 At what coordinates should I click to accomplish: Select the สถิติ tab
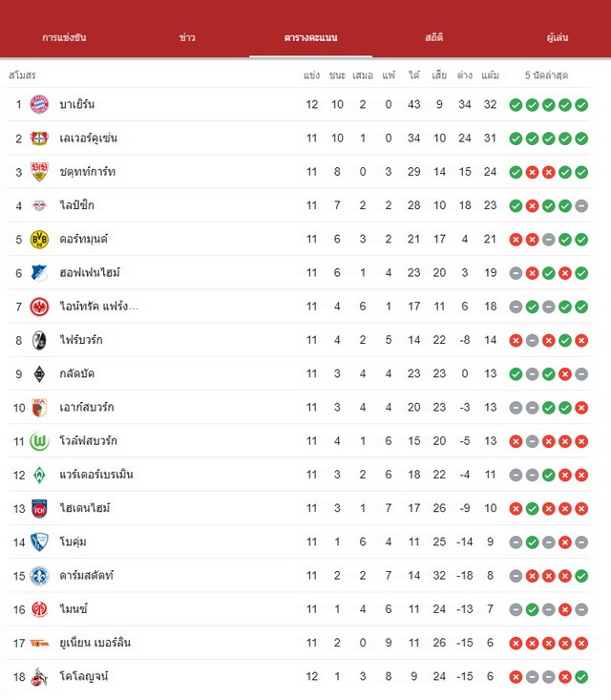click(x=433, y=37)
